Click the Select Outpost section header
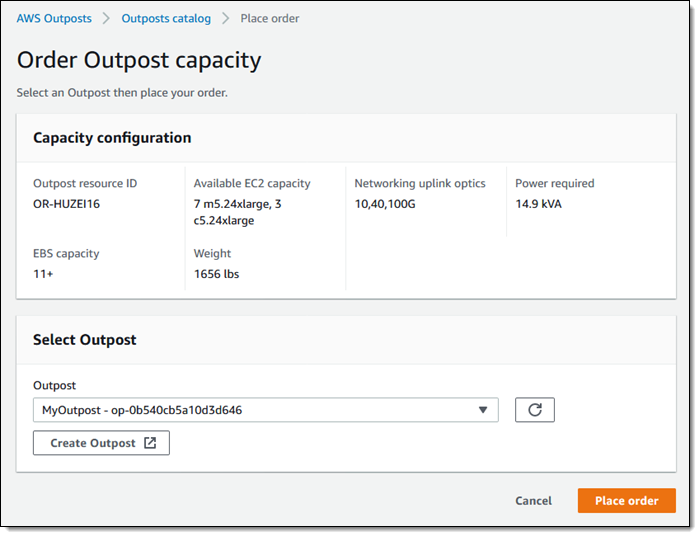Screen dimensions: 700x537 [85, 340]
